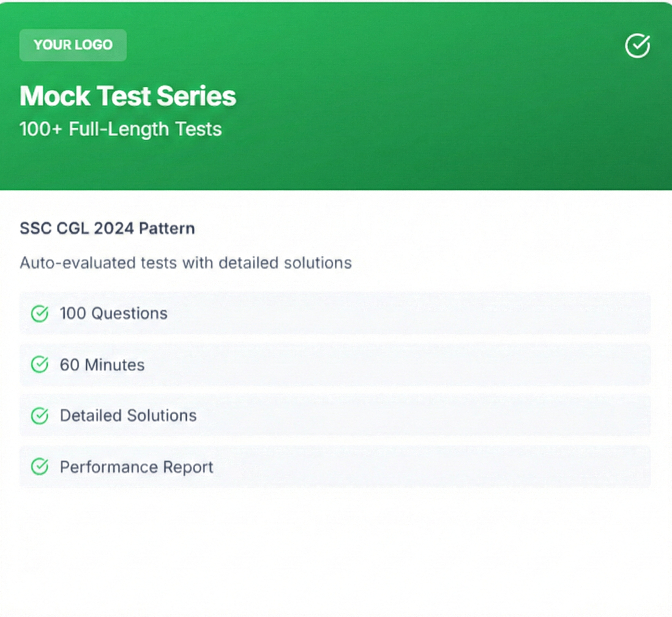This screenshot has width=672, height=617.
Task: Click the Detailed Solutions label text
Action: click(x=128, y=416)
